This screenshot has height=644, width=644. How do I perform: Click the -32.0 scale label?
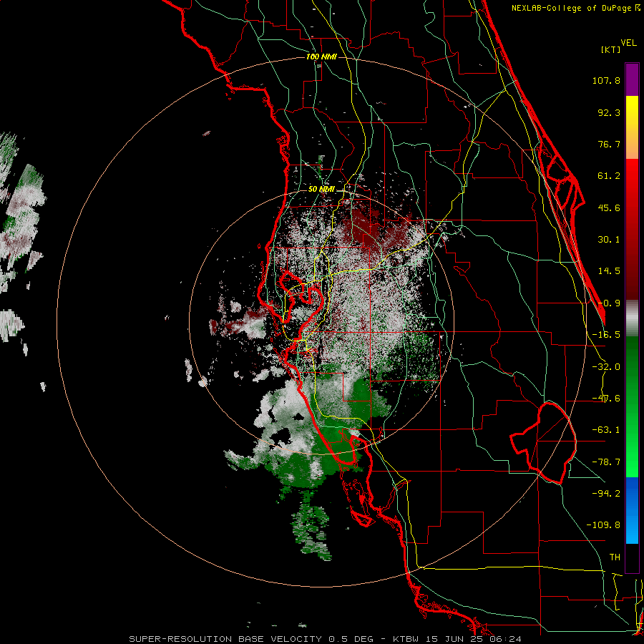[x=606, y=367]
